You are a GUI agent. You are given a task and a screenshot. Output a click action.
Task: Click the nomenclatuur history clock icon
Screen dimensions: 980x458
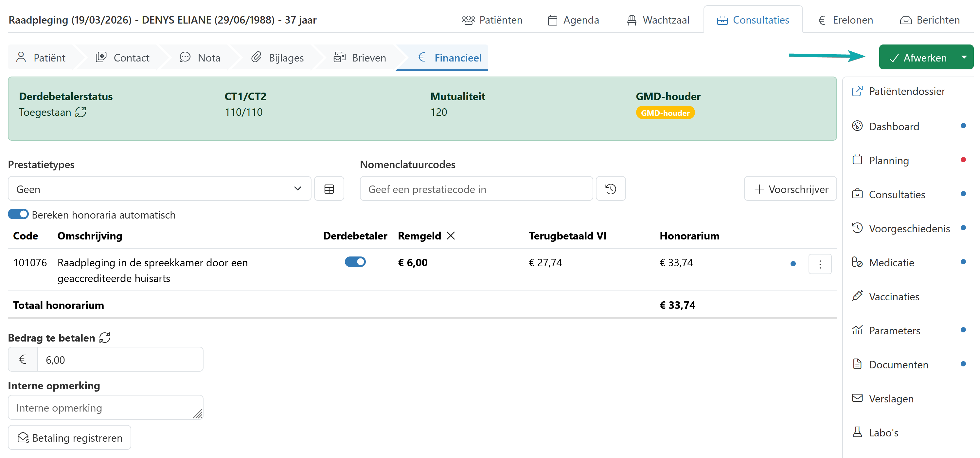click(610, 189)
